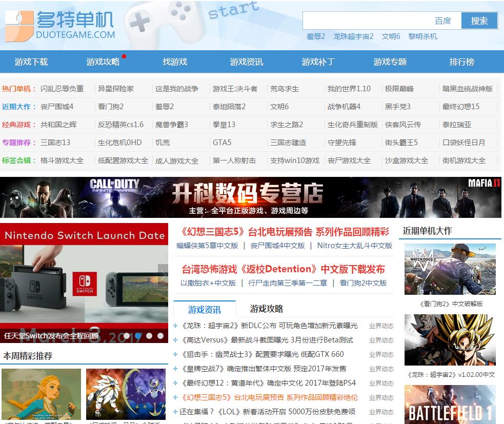Screen dimensions: 504x424
Task: Open 蝙蝠侠第5章中文版 link
Action: tap(207, 246)
